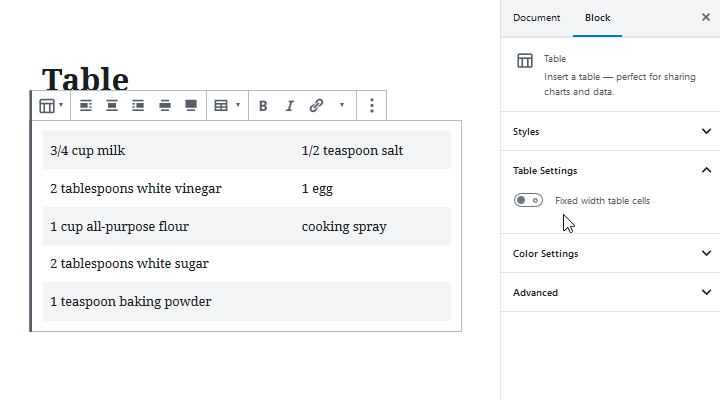The height and width of the screenshot is (400, 720).
Task: Open more rich text controls dropdown
Action: (x=342, y=105)
